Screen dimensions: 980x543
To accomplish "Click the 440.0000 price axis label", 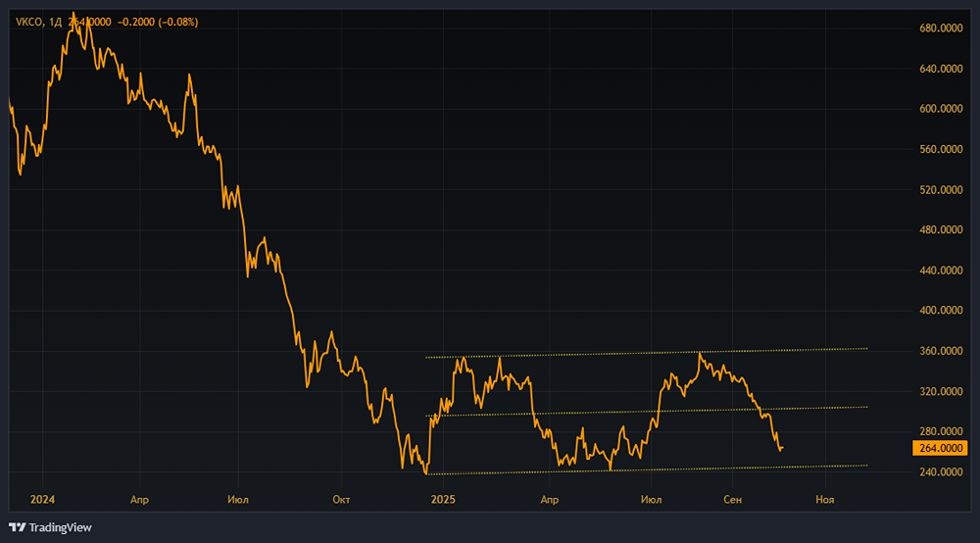I will (941, 271).
